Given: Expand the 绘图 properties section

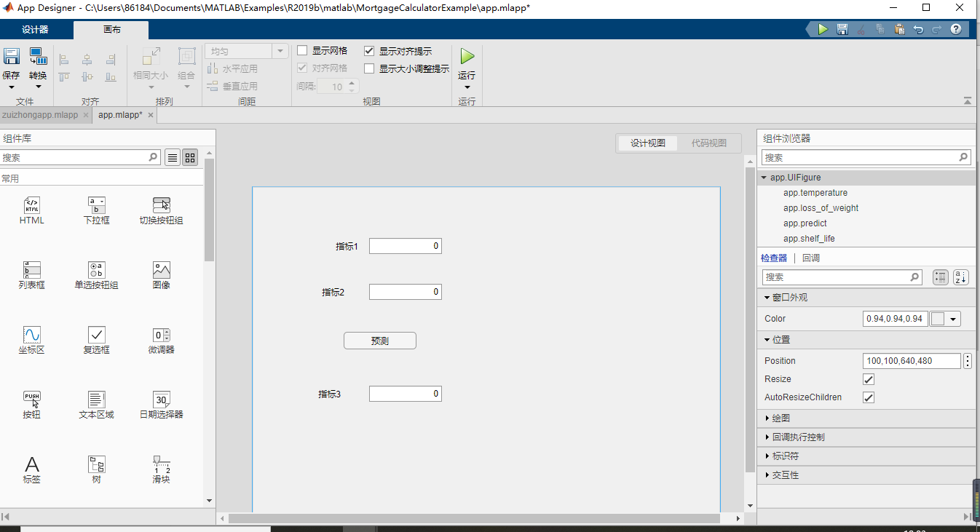Looking at the screenshot, I should point(767,418).
